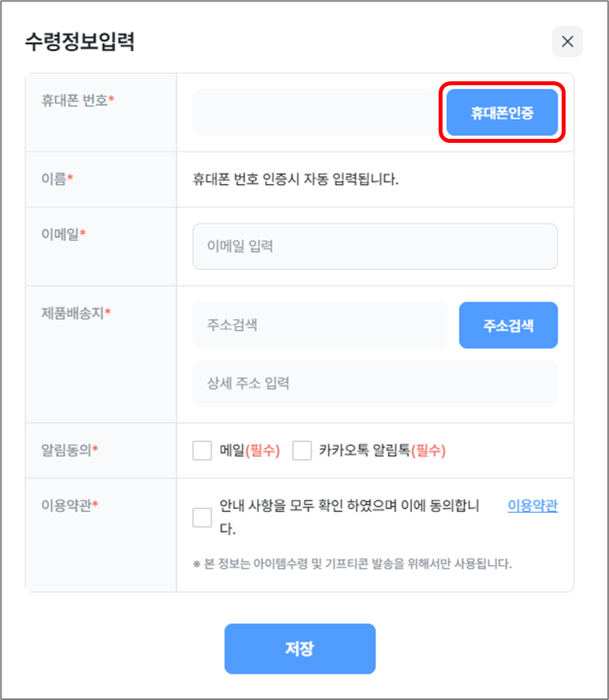Click the 이용약관 label in left column
Viewport: 609px width, 700px height.
click(x=69, y=505)
